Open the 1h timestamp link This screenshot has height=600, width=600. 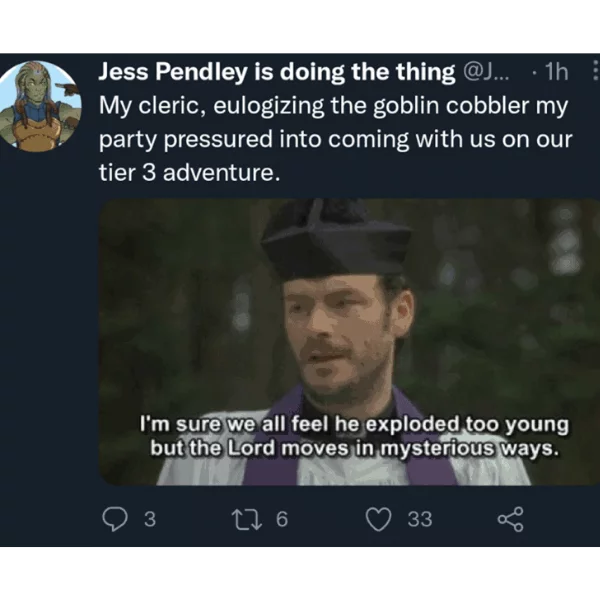coord(557,72)
